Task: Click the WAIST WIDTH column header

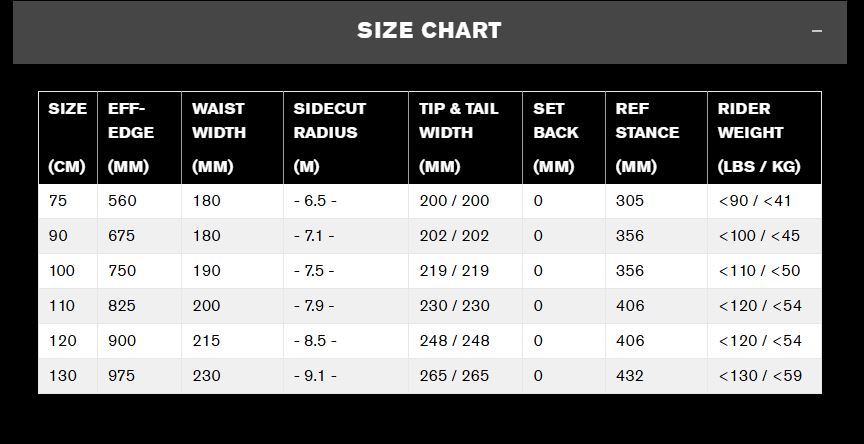Action: 219,137
